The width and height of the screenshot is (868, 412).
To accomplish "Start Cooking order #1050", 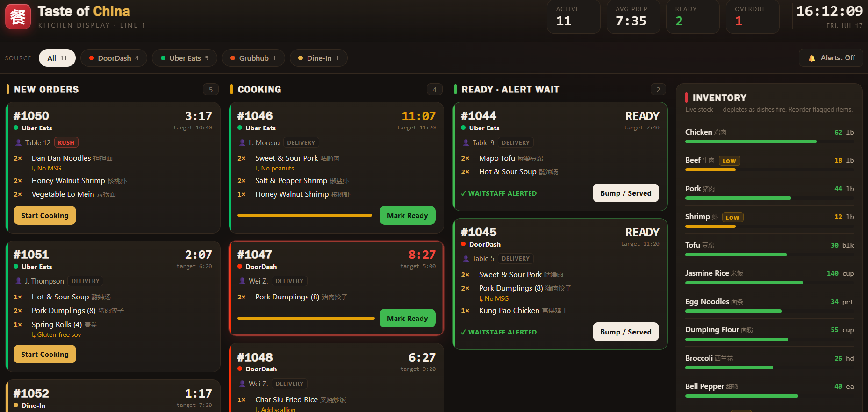I will [x=45, y=215].
